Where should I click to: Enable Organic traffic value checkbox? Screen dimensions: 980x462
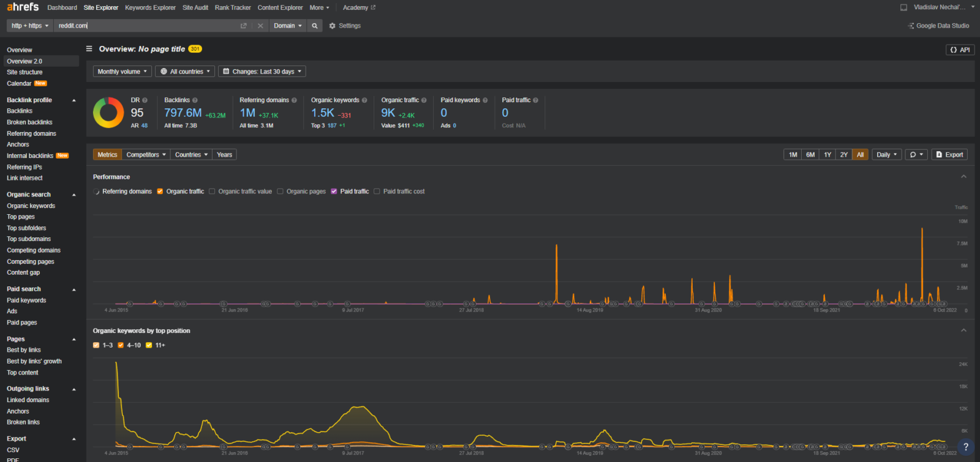212,192
